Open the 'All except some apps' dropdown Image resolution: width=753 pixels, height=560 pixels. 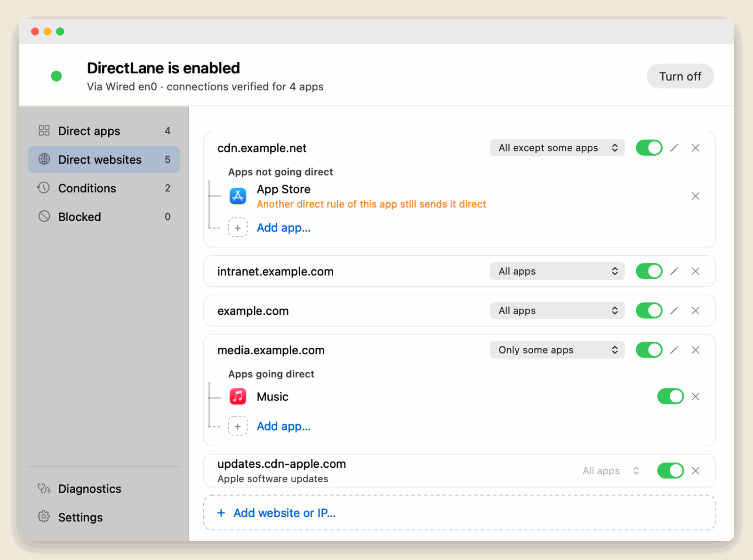pos(557,148)
